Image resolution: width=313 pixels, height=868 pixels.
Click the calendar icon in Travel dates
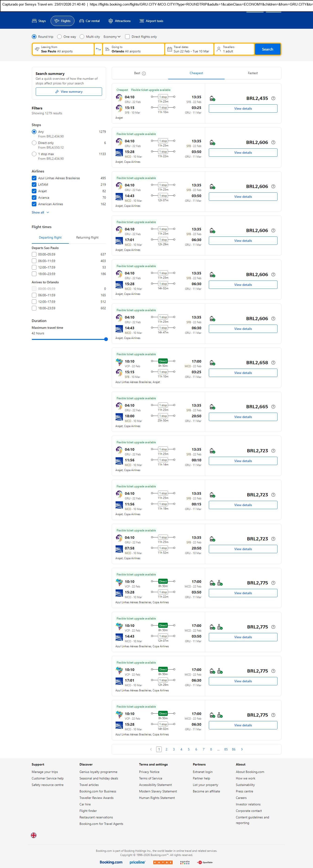(170, 49)
